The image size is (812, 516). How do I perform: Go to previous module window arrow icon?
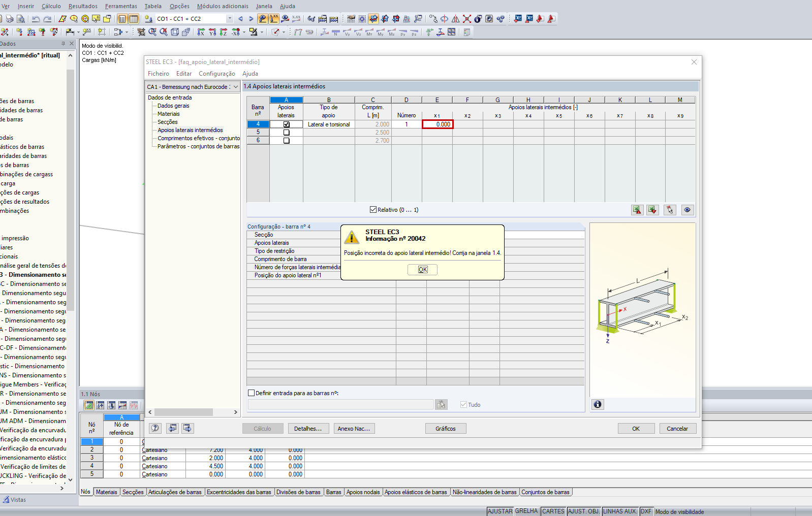[x=173, y=428]
